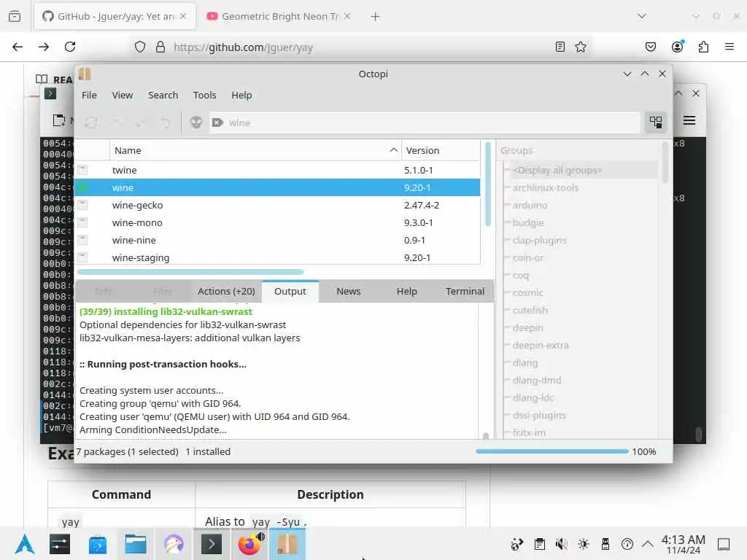Screen dimensions: 747x560
Task: Click the status icon beside twine package
Action: [x=83, y=170]
